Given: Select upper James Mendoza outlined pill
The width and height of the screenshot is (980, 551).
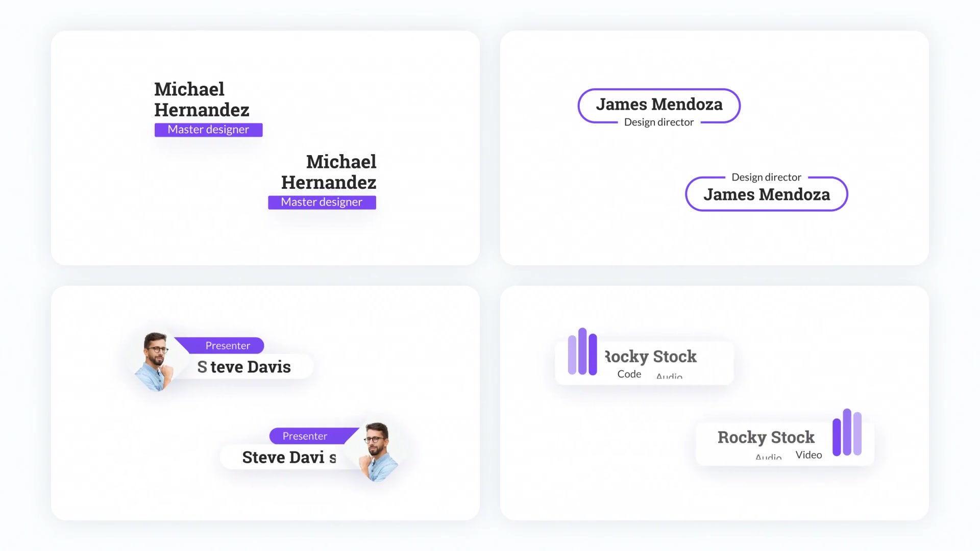Looking at the screenshot, I should (x=659, y=106).
